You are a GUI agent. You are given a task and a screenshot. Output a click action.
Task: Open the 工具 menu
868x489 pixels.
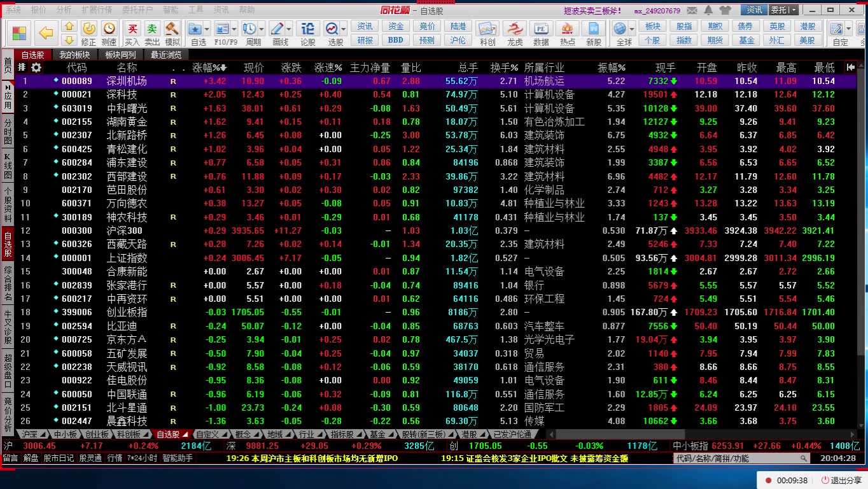196,10
